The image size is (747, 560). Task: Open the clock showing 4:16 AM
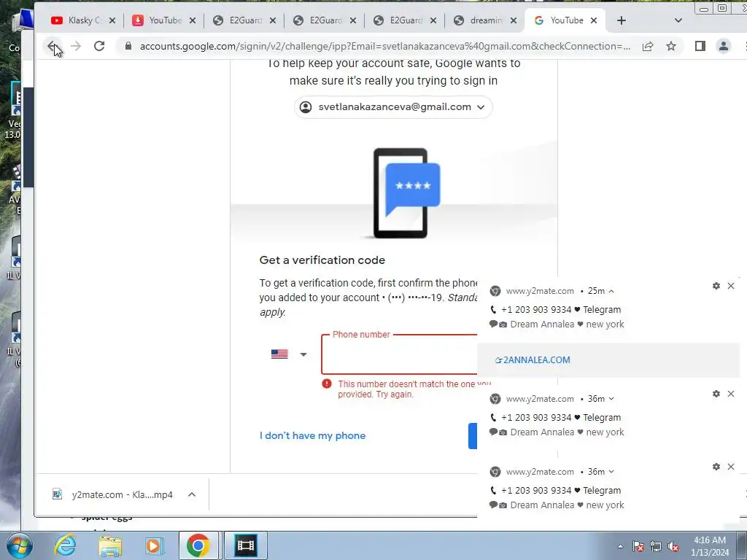click(710, 546)
